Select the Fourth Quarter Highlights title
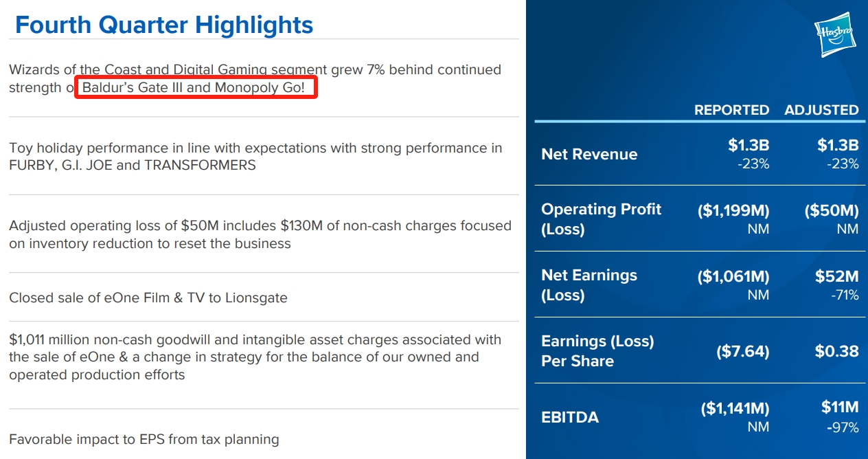 click(164, 25)
